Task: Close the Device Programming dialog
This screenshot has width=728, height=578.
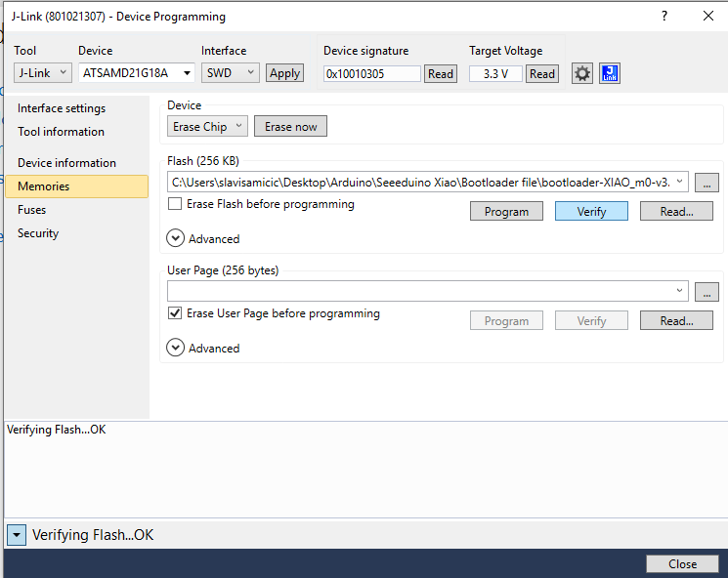Action: pyautogui.click(x=682, y=564)
